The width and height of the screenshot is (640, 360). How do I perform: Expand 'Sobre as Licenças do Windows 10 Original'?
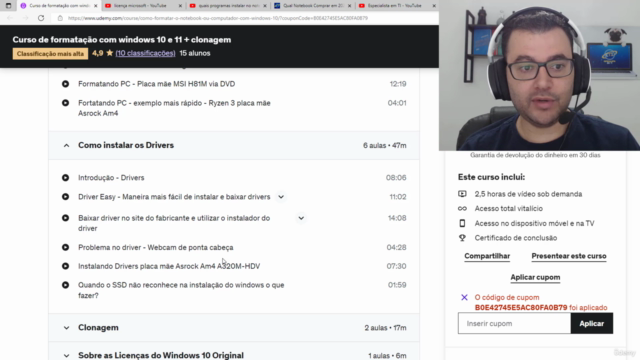point(67,356)
